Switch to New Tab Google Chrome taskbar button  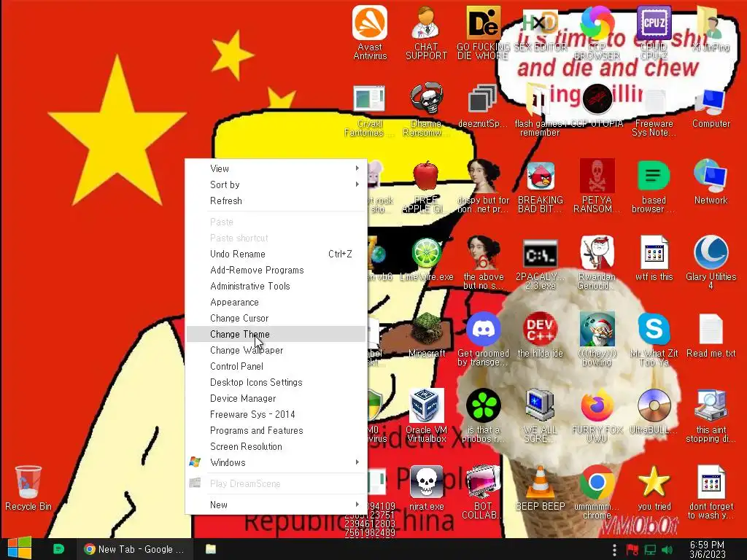134,549
